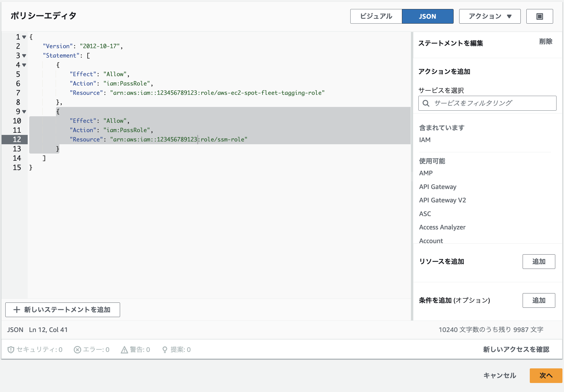Click 追加 next to リソースを追加

coord(538,261)
